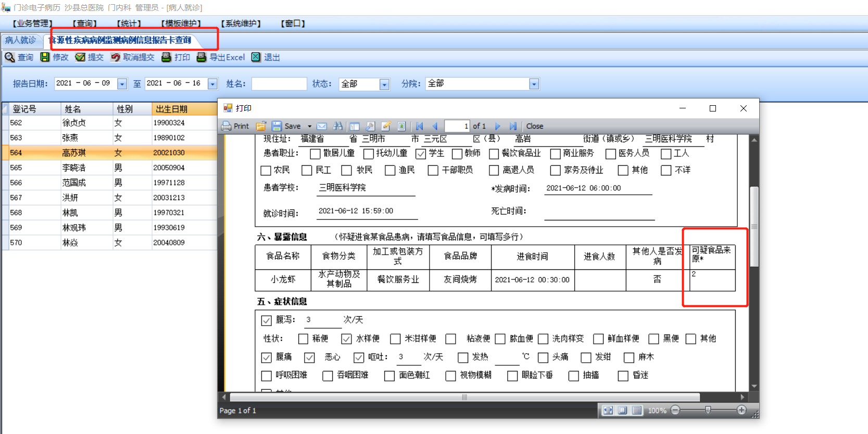Click the 取消提交 undo-submit toolbar button
The height and width of the screenshot is (434, 868).
tap(133, 57)
